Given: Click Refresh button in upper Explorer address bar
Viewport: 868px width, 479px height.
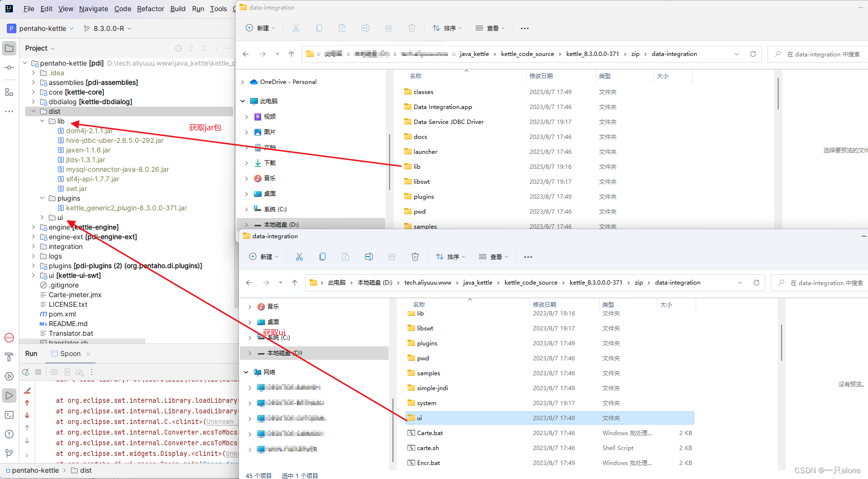Looking at the screenshot, I should [753, 54].
